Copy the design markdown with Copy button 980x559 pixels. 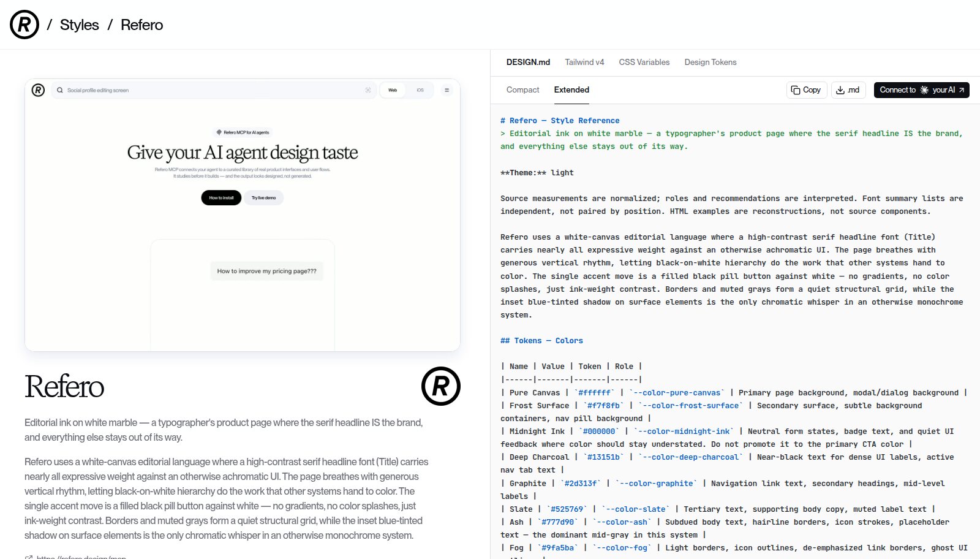(x=807, y=90)
